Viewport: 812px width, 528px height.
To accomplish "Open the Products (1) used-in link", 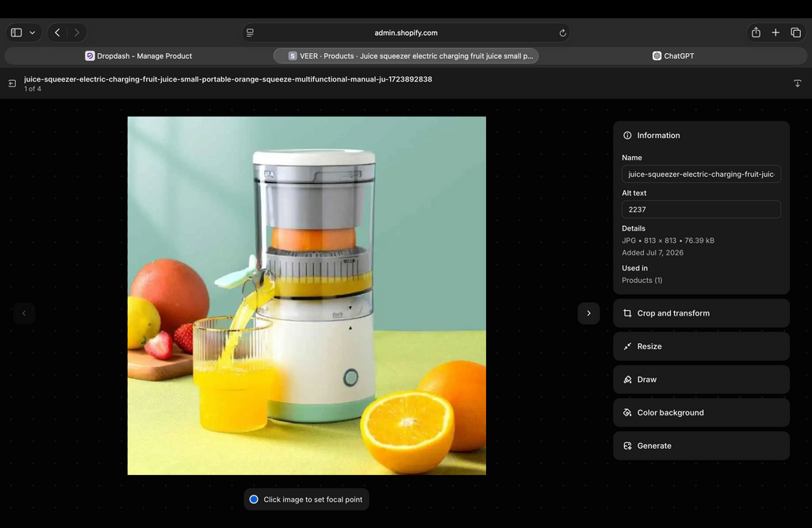I will pyautogui.click(x=642, y=280).
